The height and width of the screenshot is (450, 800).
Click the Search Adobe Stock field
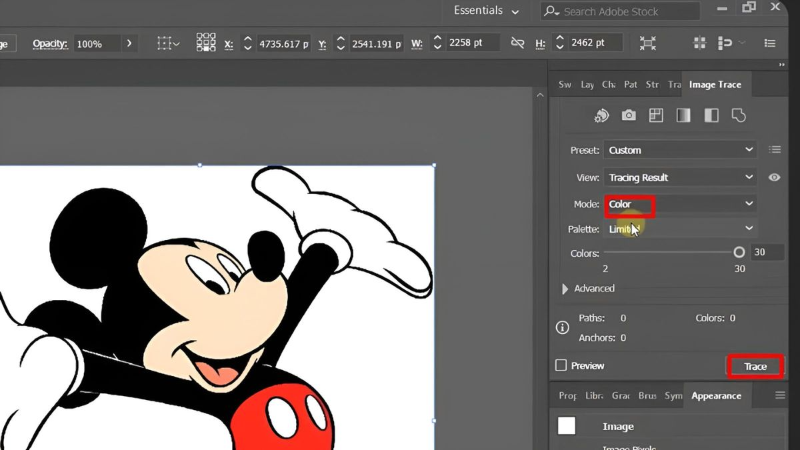[x=620, y=11]
